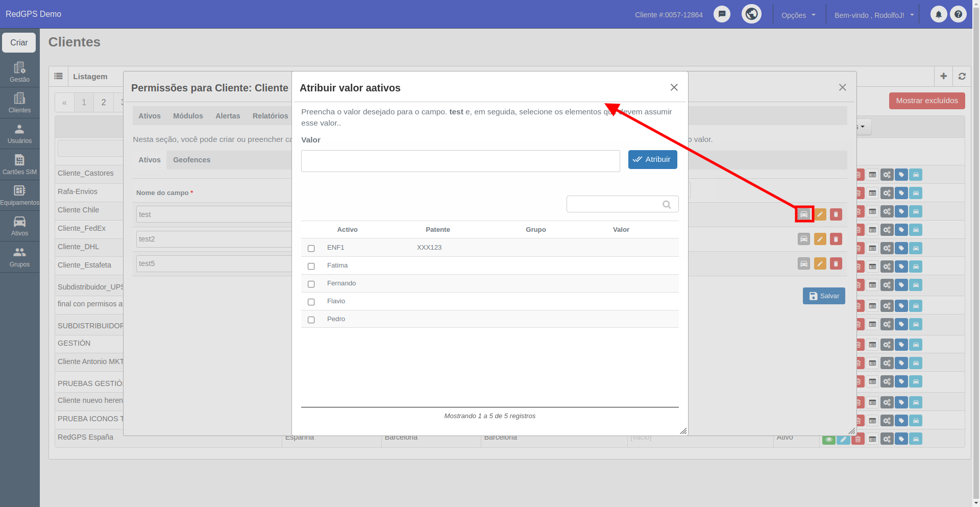The image size is (980, 507).
Task: Switch to the Alertas permissions tab
Action: point(228,116)
